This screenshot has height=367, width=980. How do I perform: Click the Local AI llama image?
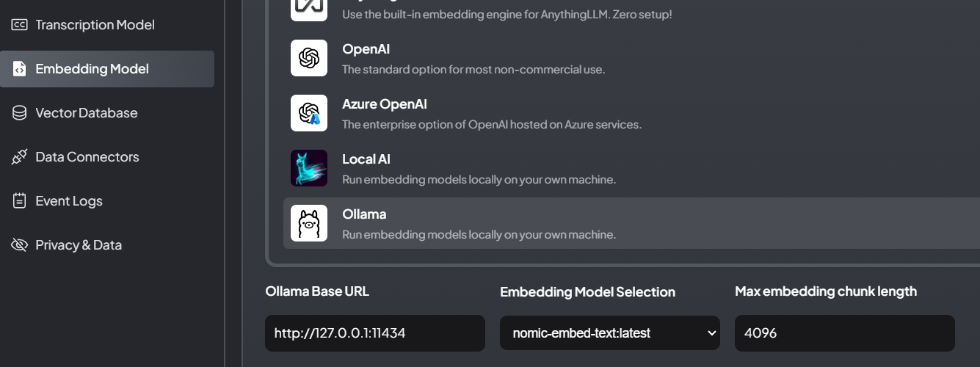(x=309, y=168)
